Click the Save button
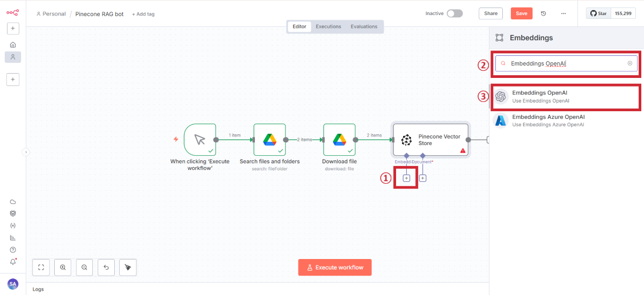Viewport: 644px width, 295px height. 521,13
